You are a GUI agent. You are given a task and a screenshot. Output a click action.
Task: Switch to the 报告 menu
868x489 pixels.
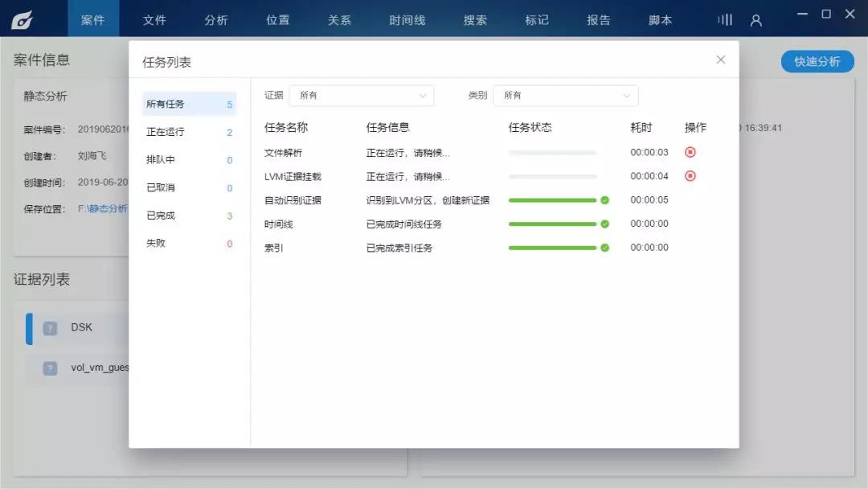click(x=598, y=19)
